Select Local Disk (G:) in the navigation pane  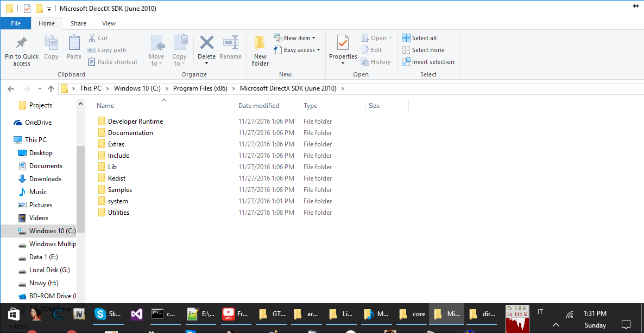[49, 270]
